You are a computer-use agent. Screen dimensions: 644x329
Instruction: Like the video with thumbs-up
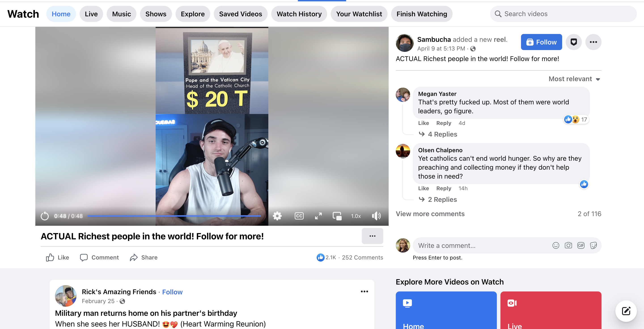pyautogui.click(x=57, y=257)
